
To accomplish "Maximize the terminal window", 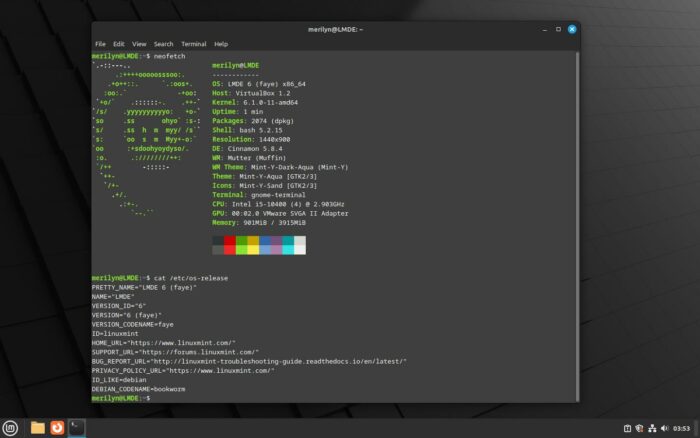I will (558, 29).
